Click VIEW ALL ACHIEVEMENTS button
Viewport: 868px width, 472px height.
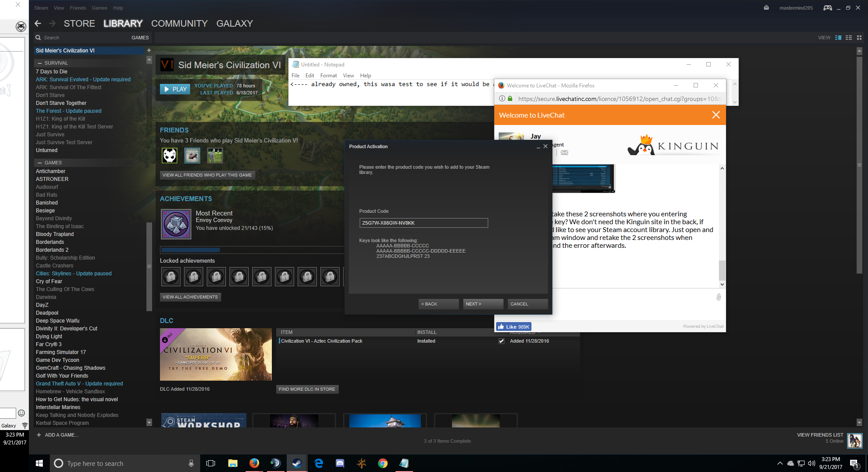coord(190,297)
